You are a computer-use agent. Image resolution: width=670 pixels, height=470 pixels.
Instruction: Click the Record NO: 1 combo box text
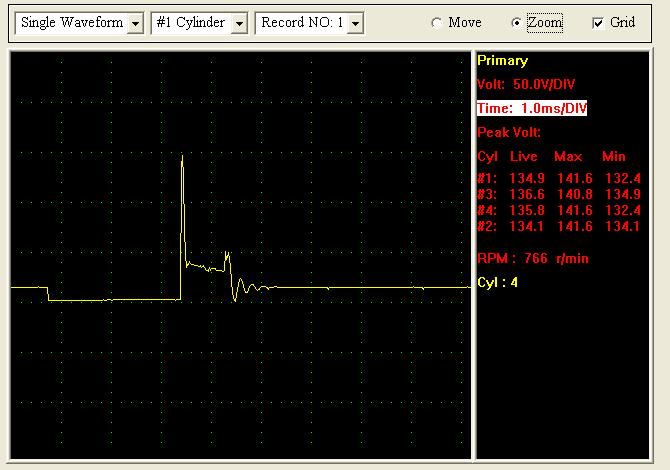302,23
